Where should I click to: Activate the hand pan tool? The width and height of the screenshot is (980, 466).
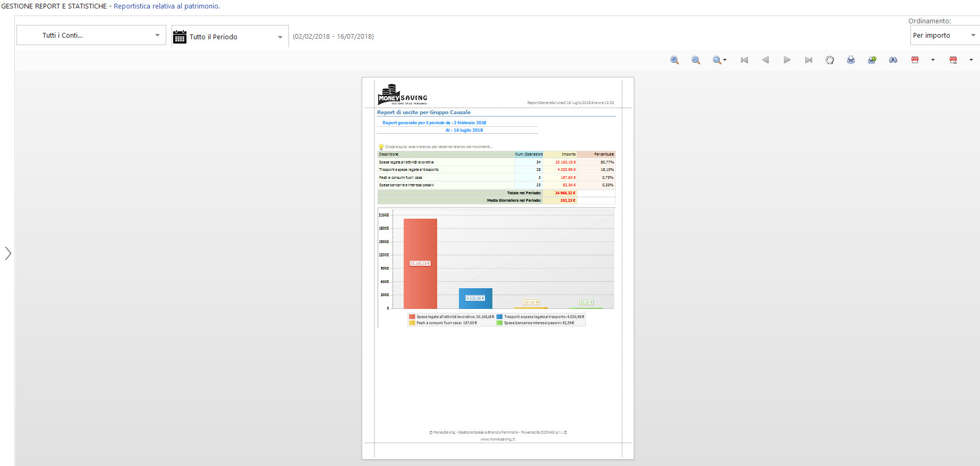830,60
